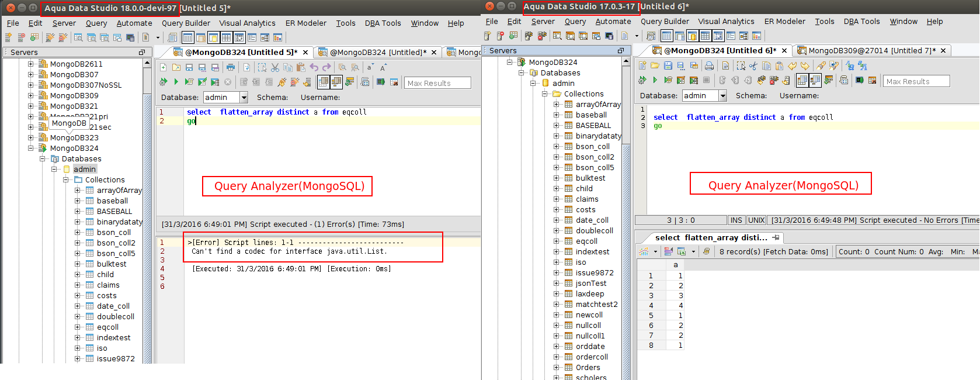Click Cut scissors icon in left window editor toolbar
The height and width of the screenshot is (380, 980).
pos(275,67)
